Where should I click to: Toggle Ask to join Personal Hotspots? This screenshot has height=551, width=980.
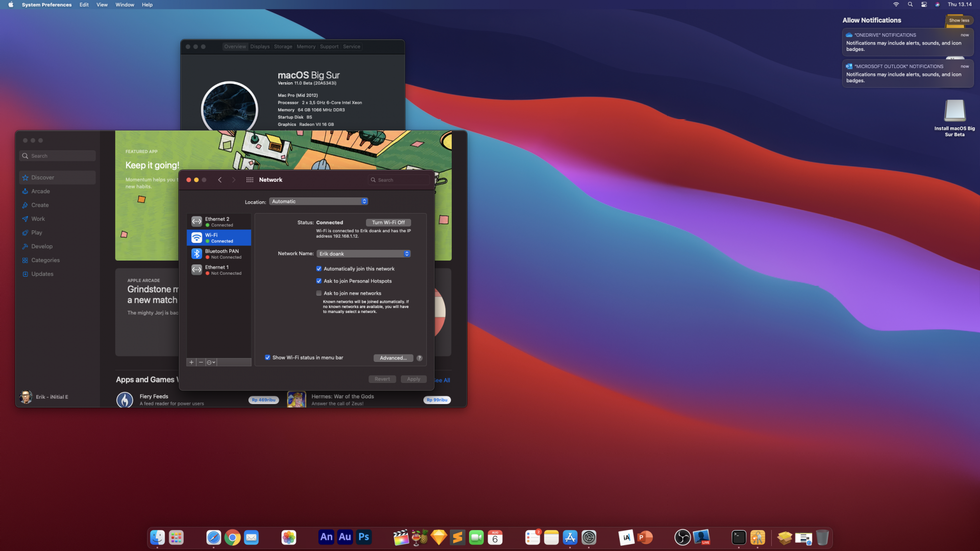pyautogui.click(x=319, y=281)
